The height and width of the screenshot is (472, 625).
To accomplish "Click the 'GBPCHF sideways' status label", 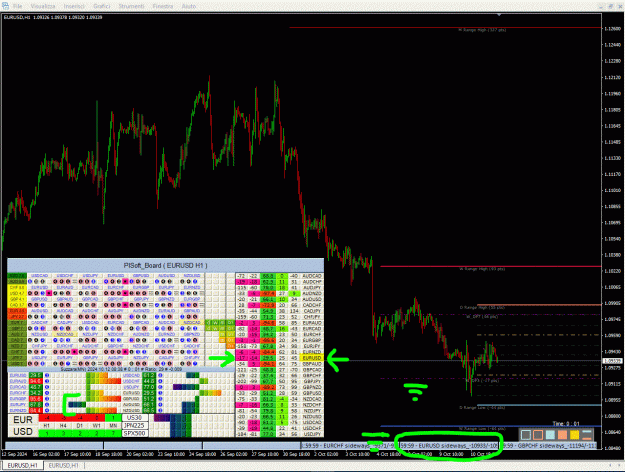I will (x=549, y=446).
